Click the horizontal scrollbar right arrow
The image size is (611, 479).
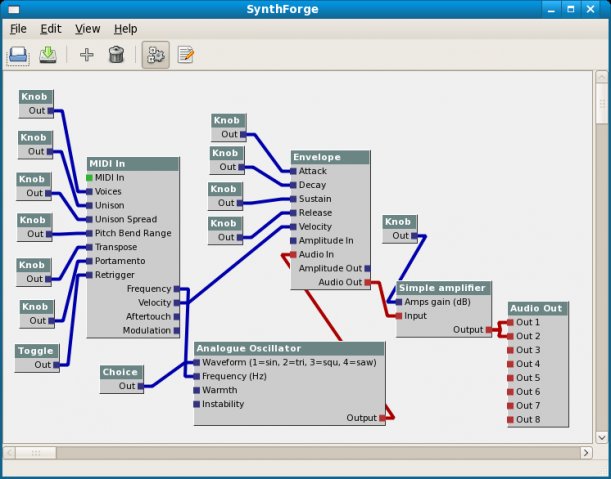(586, 453)
